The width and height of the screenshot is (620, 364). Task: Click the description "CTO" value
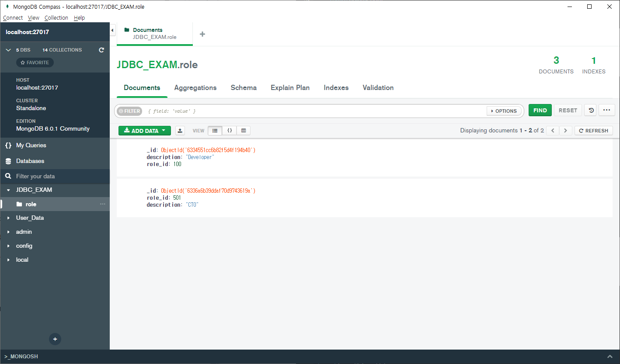point(192,205)
